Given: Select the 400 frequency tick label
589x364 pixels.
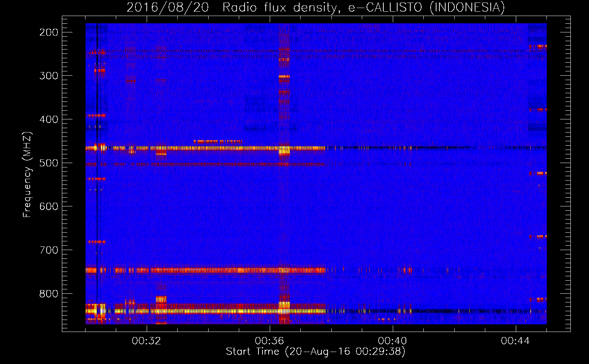Looking at the screenshot, I should (49, 119).
